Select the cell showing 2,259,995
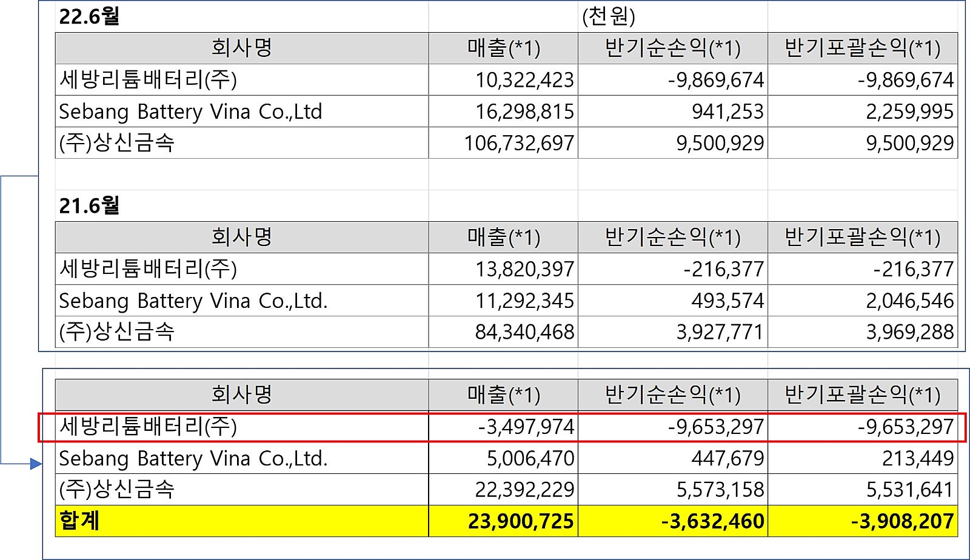 pos(863,112)
